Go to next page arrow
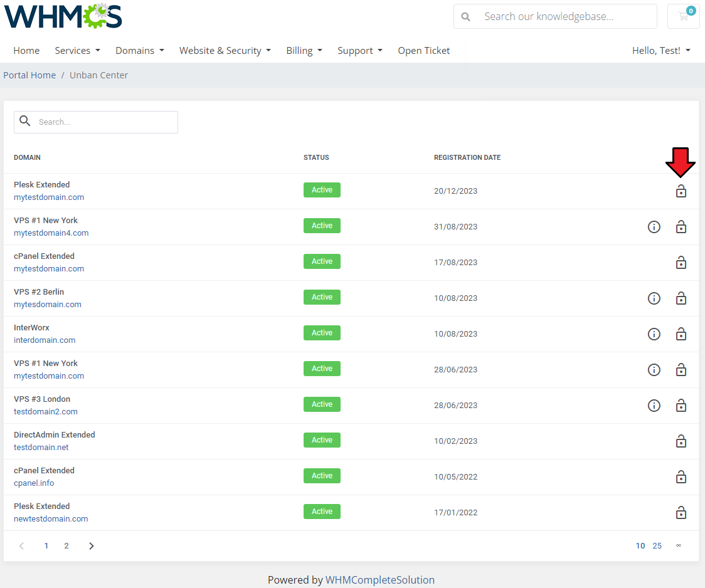The image size is (705, 588). point(92,546)
